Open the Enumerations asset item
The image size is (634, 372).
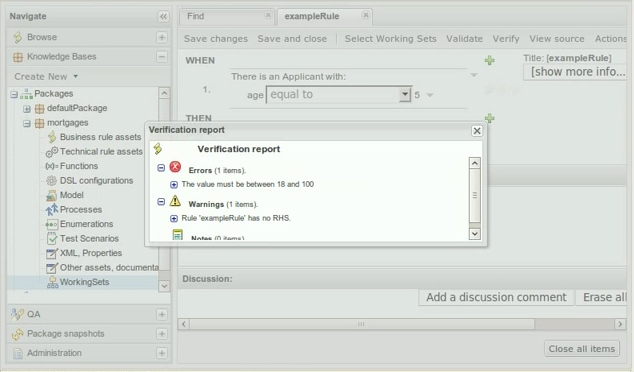[x=86, y=224]
